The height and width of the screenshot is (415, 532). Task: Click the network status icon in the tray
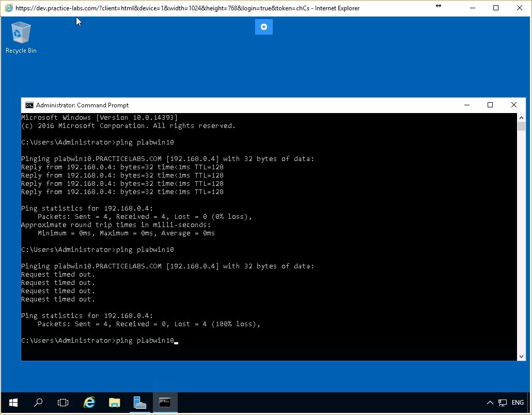[502, 402]
